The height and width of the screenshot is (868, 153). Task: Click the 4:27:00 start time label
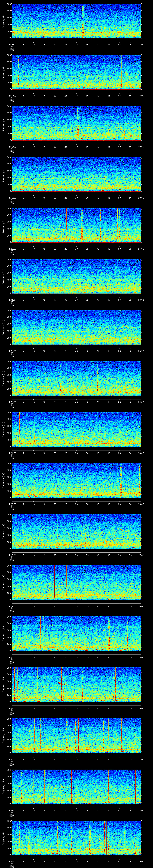[12, 606]
